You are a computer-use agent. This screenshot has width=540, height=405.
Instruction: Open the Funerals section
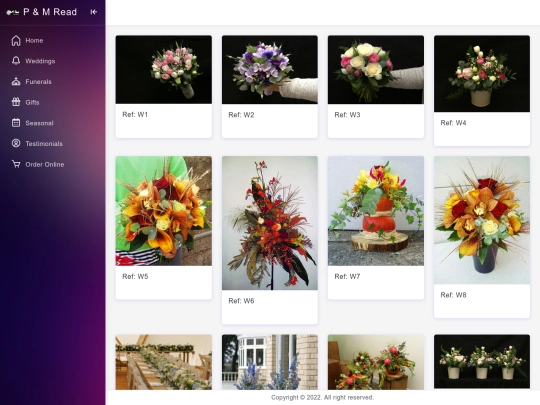[38, 82]
